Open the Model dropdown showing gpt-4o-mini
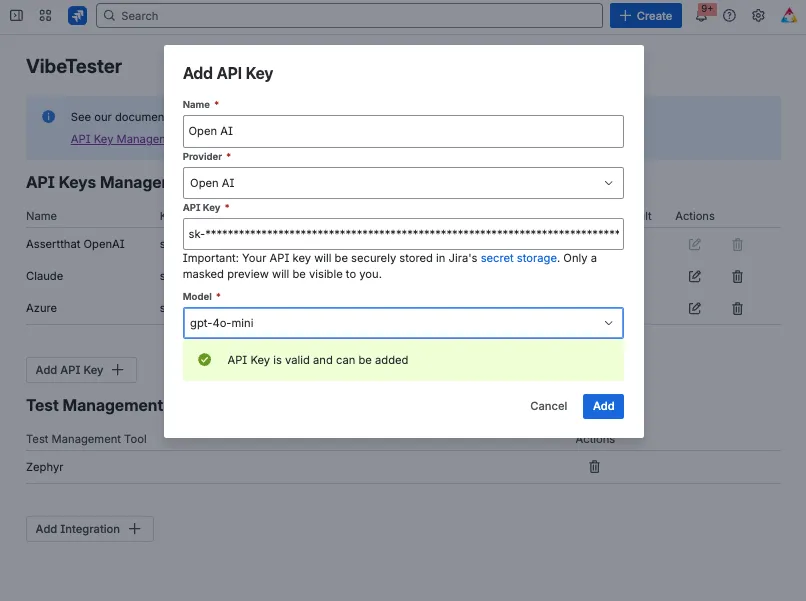 coord(403,323)
